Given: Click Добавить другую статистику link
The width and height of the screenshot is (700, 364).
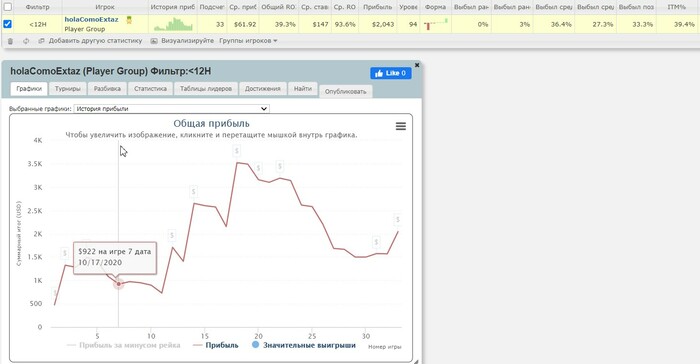Looking at the screenshot, I should (95, 41).
